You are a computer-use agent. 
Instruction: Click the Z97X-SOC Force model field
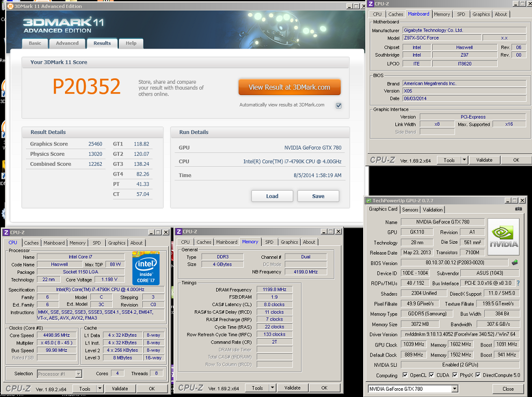click(x=442, y=37)
